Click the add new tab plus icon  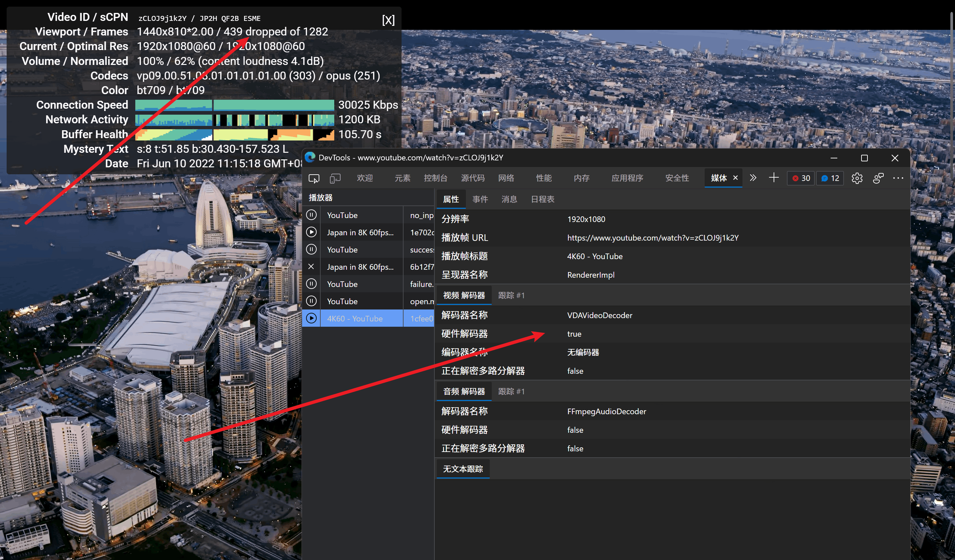pyautogui.click(x=774, y=178)
